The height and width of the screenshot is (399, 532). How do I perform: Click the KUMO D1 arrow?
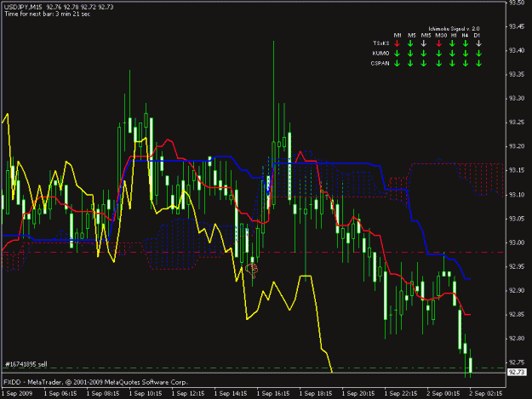pyautogui.click(x=478, y=54)
